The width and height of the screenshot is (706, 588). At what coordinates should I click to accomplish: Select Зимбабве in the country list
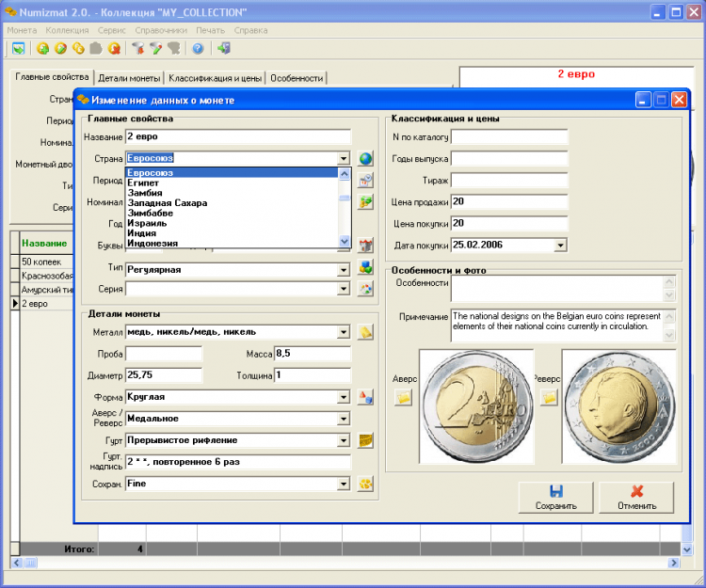point(232,213)
